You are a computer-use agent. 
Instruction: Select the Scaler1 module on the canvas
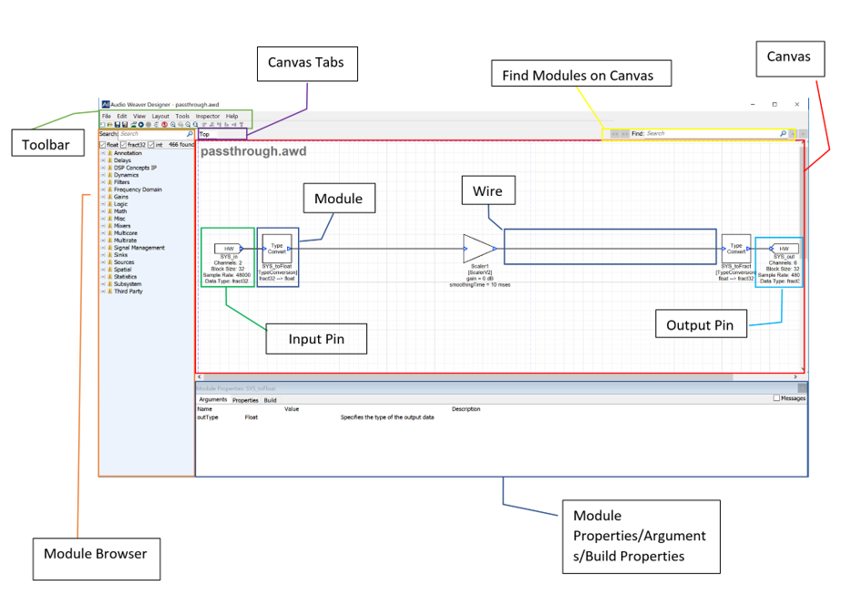point(476,247)
